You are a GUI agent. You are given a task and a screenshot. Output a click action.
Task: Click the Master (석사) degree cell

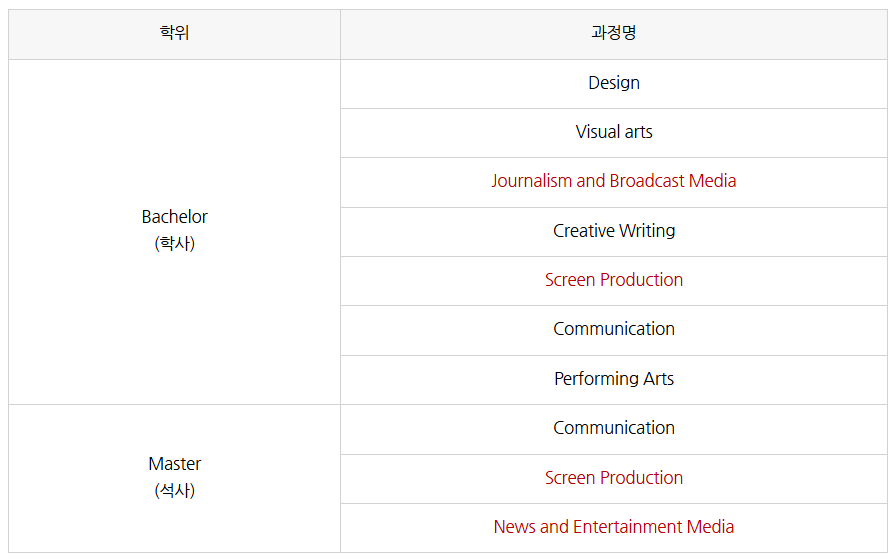pyautogui.click(x=174, y=478)
